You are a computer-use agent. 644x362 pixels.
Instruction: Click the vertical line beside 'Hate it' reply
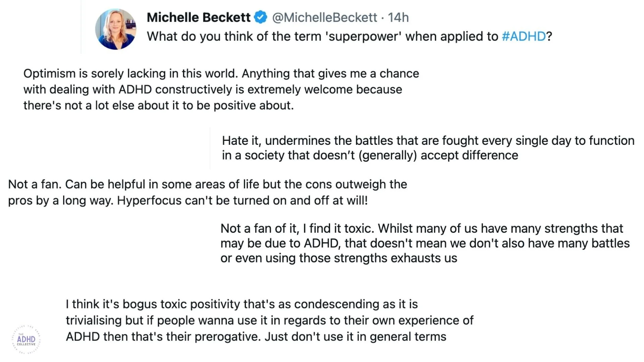[x=210, y=148]
